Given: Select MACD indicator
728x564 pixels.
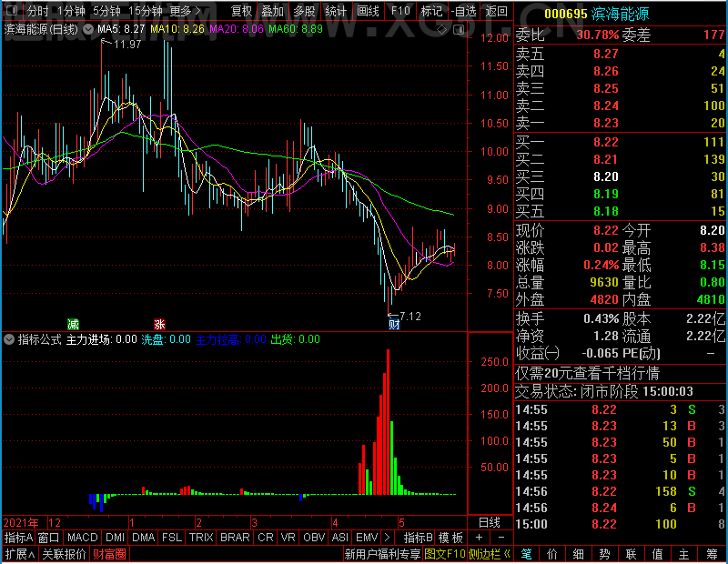Looking at the screenshot, I should pos(82,538).
